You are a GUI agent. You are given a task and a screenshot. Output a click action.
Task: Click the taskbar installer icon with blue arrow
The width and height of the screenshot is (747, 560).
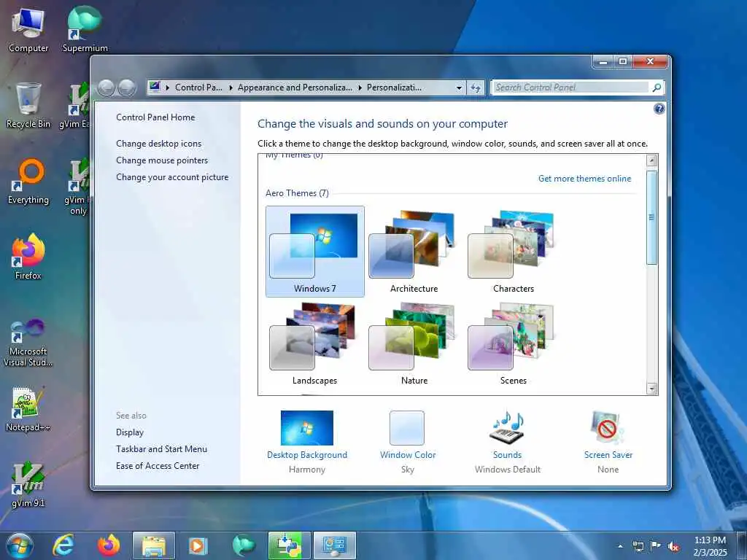289,545
